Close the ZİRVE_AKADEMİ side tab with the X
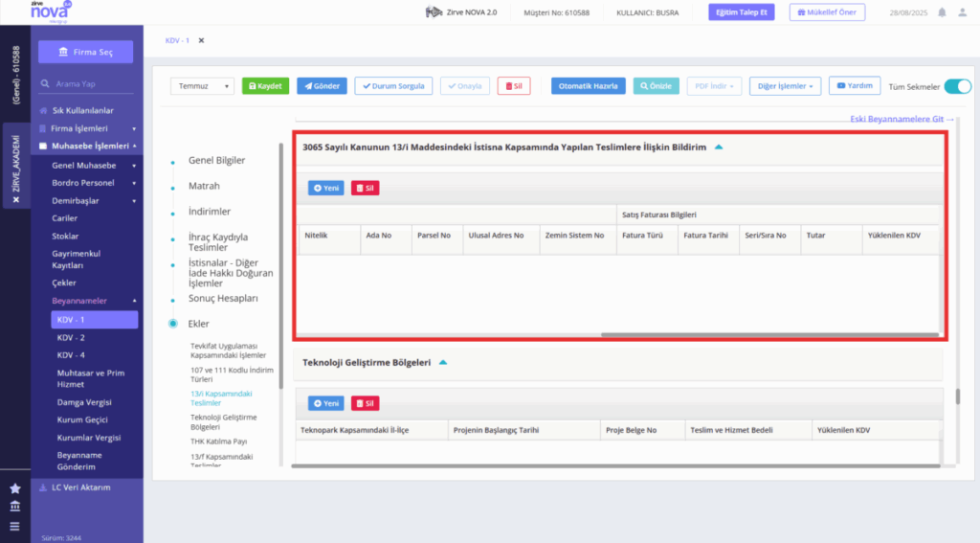This screenshot has width=980, height=543. point(16,199)
